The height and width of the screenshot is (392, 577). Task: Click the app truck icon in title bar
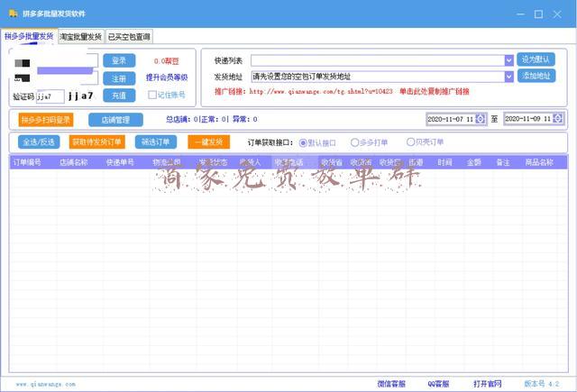pyautogui.click(x=14, y=14)
